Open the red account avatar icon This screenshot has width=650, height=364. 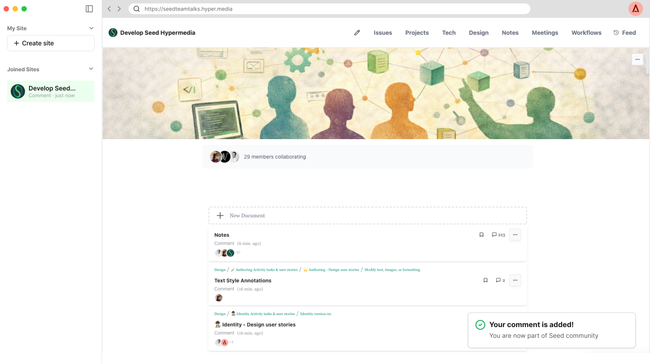click(x=635, y=9)
